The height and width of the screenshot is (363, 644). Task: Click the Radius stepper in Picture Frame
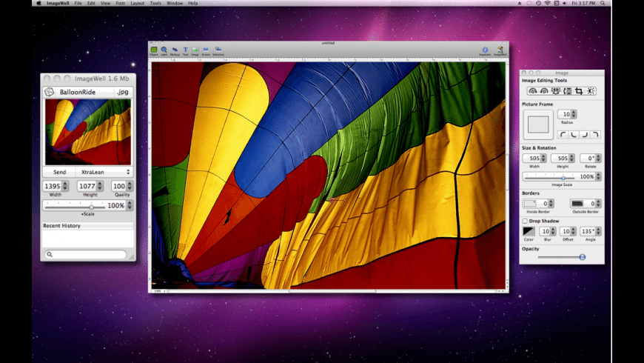[574, 114]
